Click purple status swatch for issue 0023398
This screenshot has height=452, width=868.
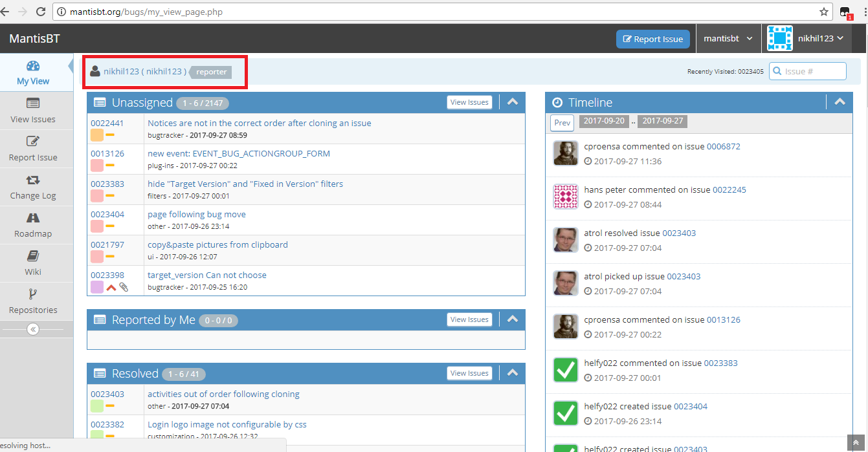(97, 287)
